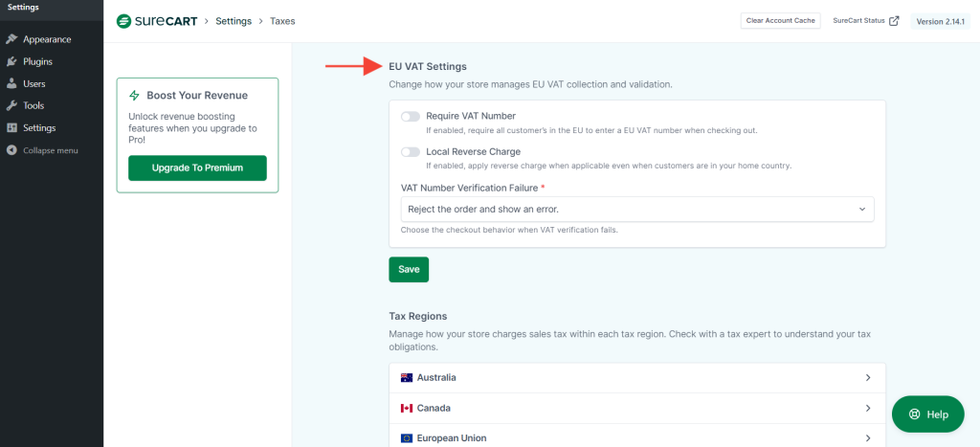
Task: Open the VAT Number Verification Failure dropdown
Action: (636, 209)
